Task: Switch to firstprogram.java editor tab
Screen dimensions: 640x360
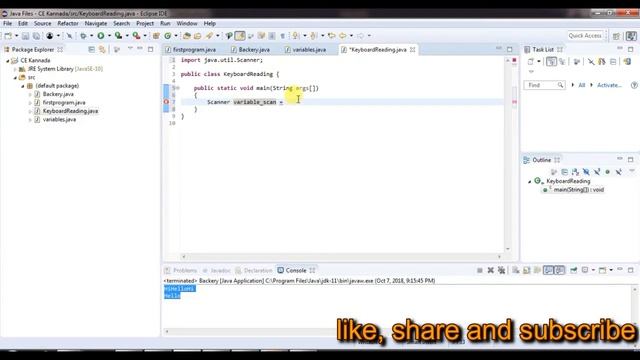Action: (191, 49)
